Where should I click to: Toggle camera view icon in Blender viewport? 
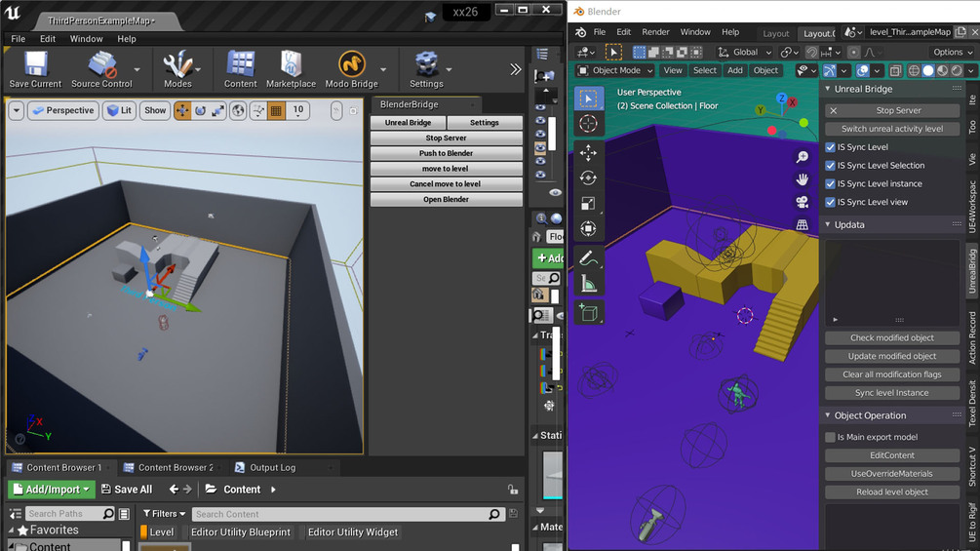pos(802,202)
